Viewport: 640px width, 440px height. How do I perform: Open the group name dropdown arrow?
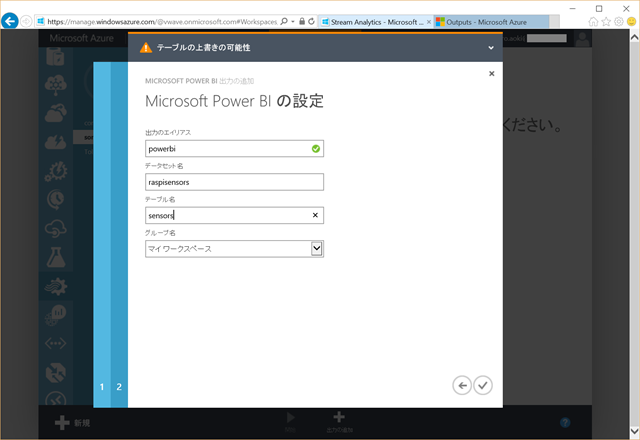click(316, 249)
